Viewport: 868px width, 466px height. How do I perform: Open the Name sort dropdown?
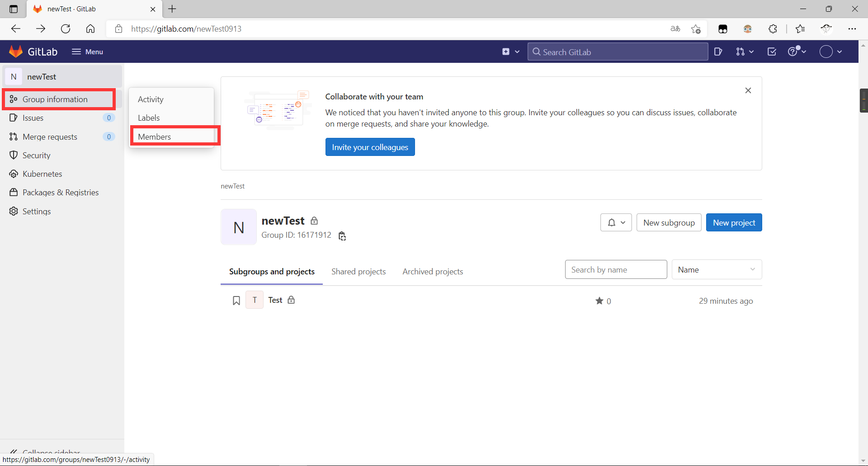[717, 269]
